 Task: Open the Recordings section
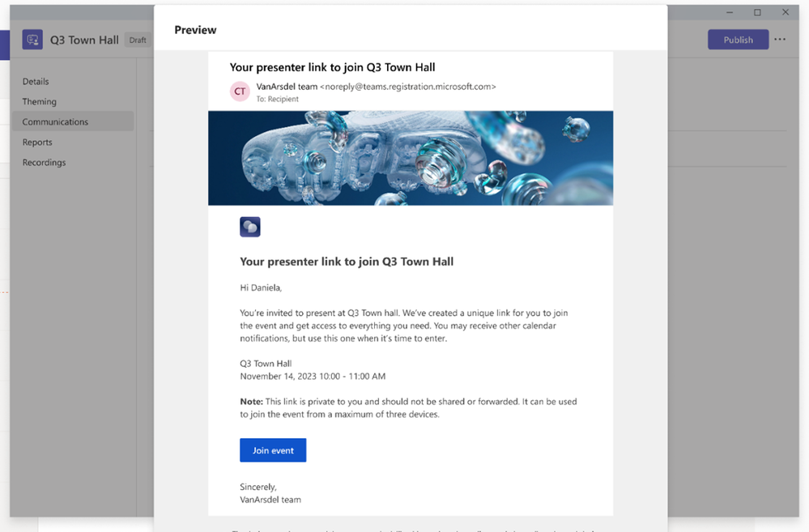tap(44, 163)
